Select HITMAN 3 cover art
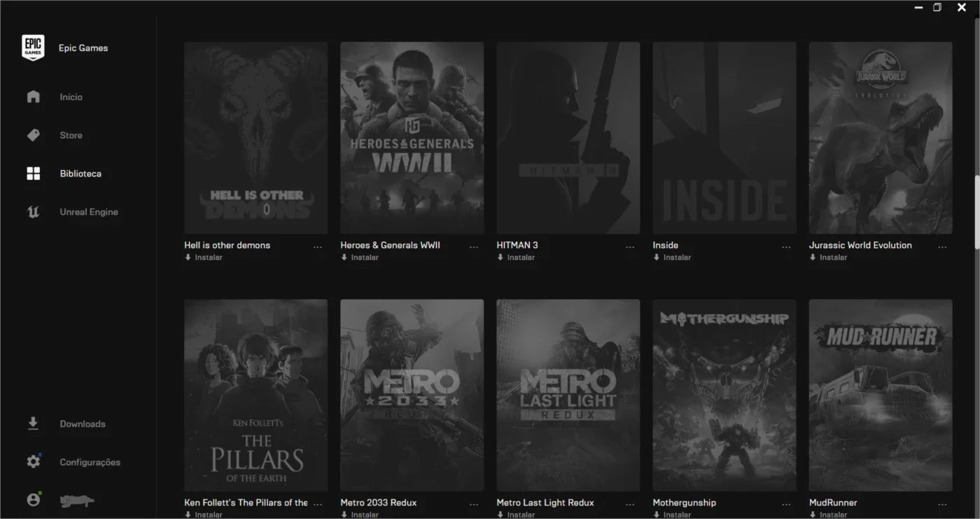Viewport: 980px width, 519px height. tap(568, 138)
